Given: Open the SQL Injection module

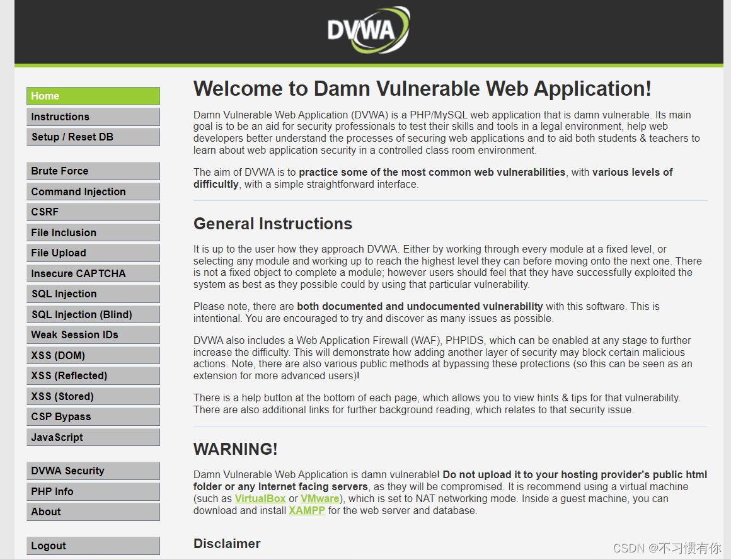Looking at the screenshot, I should click(x=93, y=294).
